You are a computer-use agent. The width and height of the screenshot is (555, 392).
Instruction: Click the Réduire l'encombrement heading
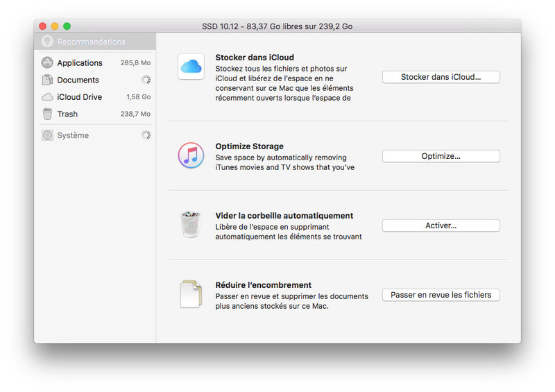click(264, 285)
